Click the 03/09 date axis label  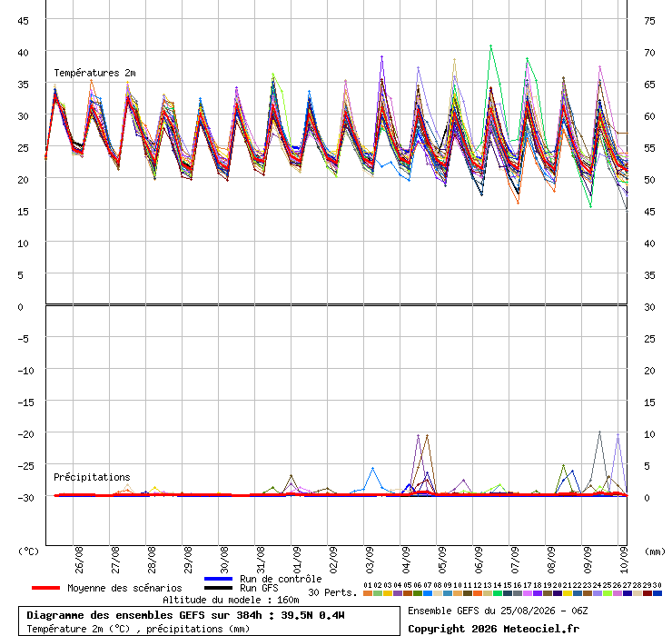[370, 560]
